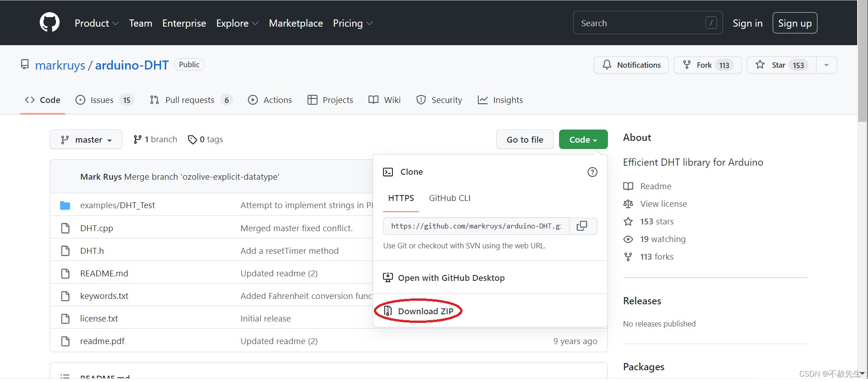Open the DHT.cpp file
The width and height of the screenshot is (868, 382).
tap(97, 228)
